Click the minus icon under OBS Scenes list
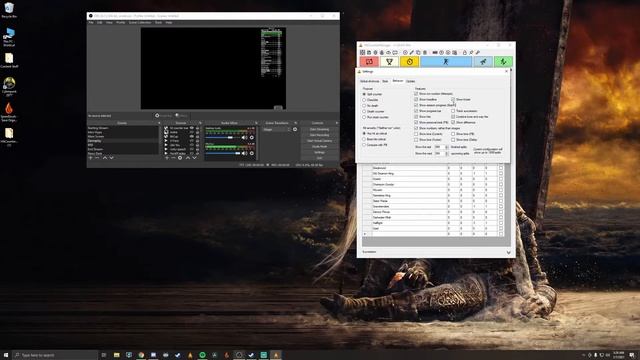Viewport: 640px width, 360px height. [x=97, y=158]
